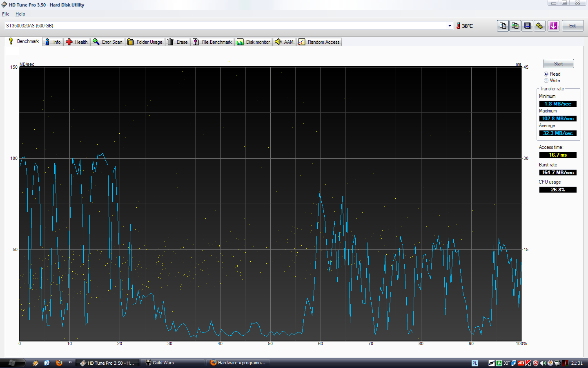Switch to Hardware programo Firefox taskbar button
588x368 pixels.
click(x=239, y=363)
